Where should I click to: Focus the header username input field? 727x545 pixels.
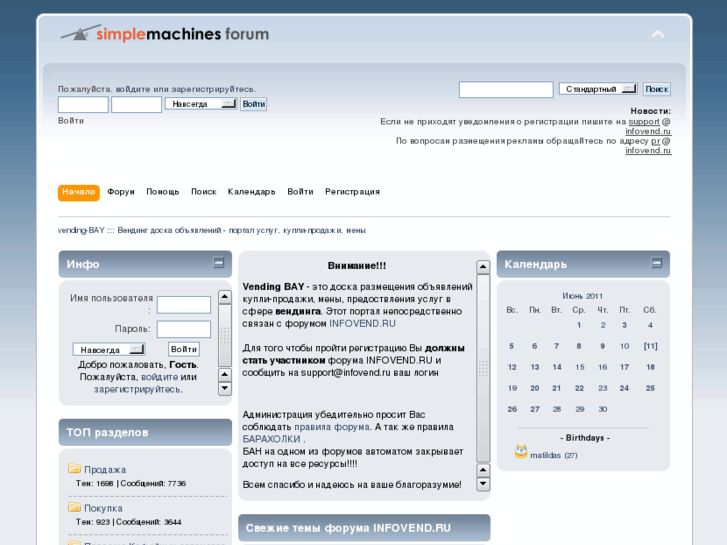pyautogui.click(x=83, y=104)
